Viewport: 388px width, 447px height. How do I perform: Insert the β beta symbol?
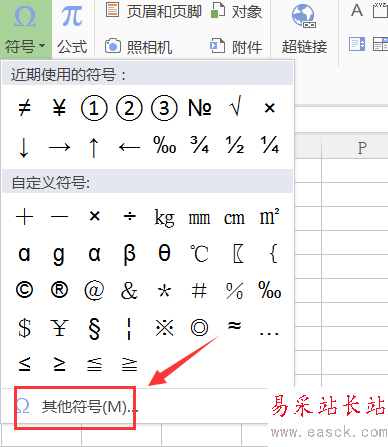[x=129, y=255]
